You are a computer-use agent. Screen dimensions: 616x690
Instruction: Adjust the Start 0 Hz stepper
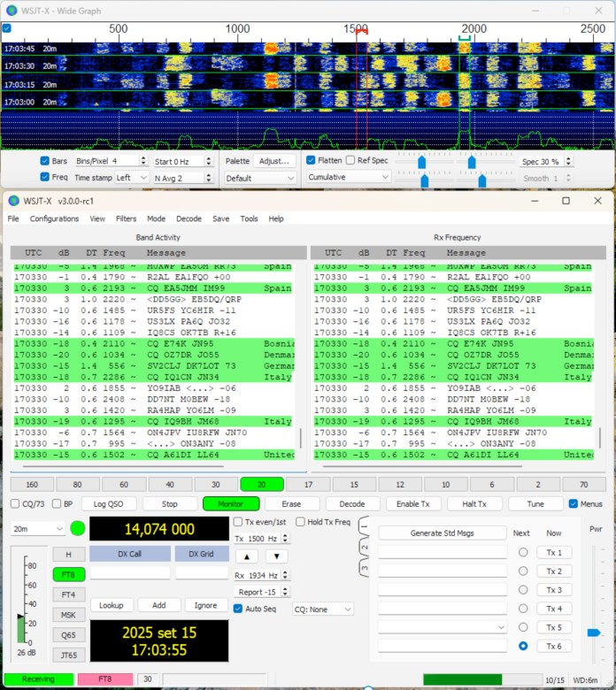(209, 162)
